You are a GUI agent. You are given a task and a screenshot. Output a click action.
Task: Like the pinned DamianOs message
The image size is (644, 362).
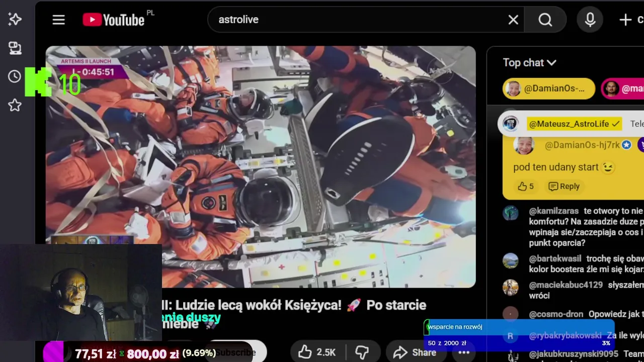point(526,187)
